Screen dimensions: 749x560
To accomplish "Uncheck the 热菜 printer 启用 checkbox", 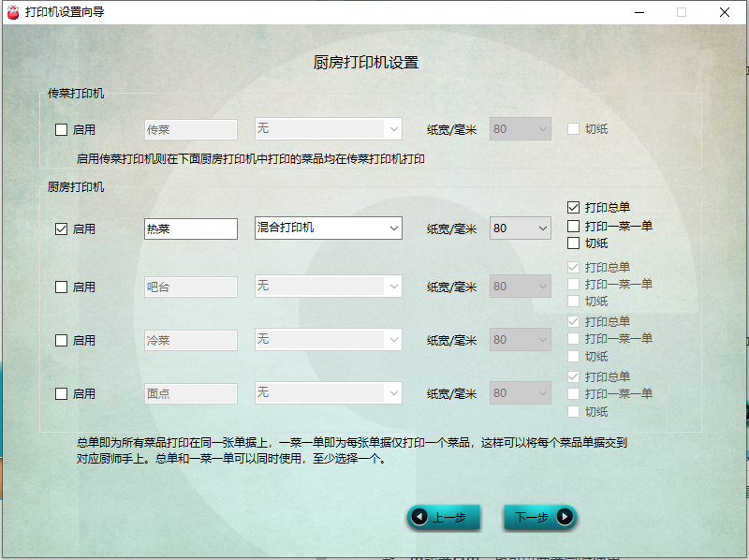I will (x=62, y=228).
